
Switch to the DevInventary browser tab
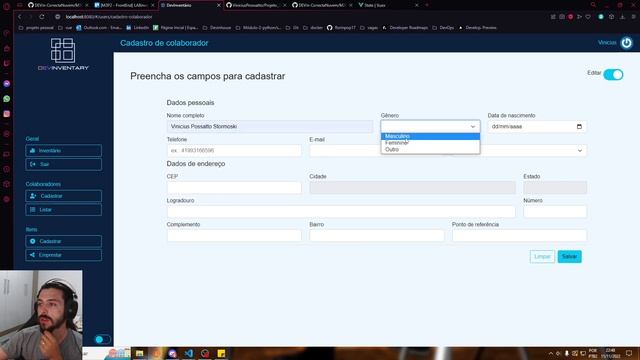coord(190,5)
